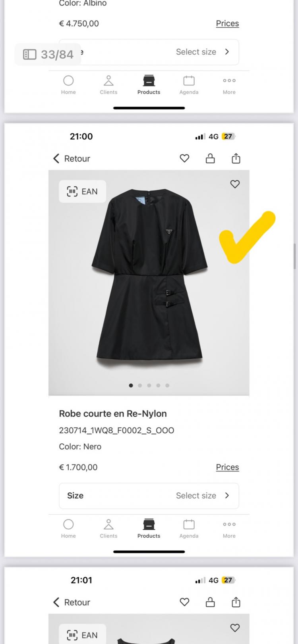The image size is (298, 644).
Task: Switch to the Agenda tab under € 4.750,00
Action: [x=189, y=85]
